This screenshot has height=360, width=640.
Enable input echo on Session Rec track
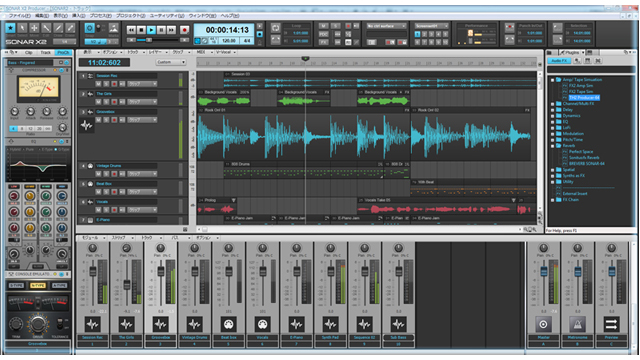pos(122,84)
